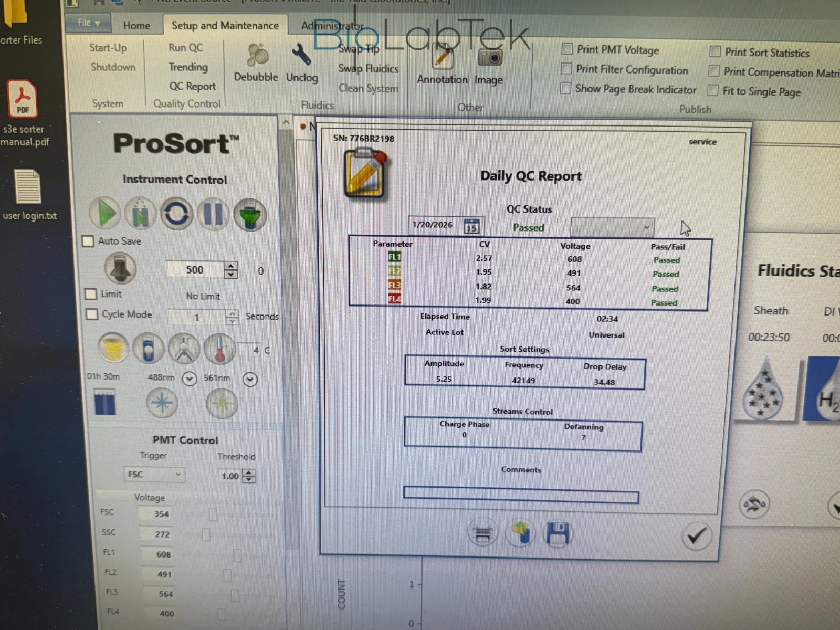Click the green Start play button
This screenshot has height=630, width=840.
pyautogui.click(x=106, y=213)
